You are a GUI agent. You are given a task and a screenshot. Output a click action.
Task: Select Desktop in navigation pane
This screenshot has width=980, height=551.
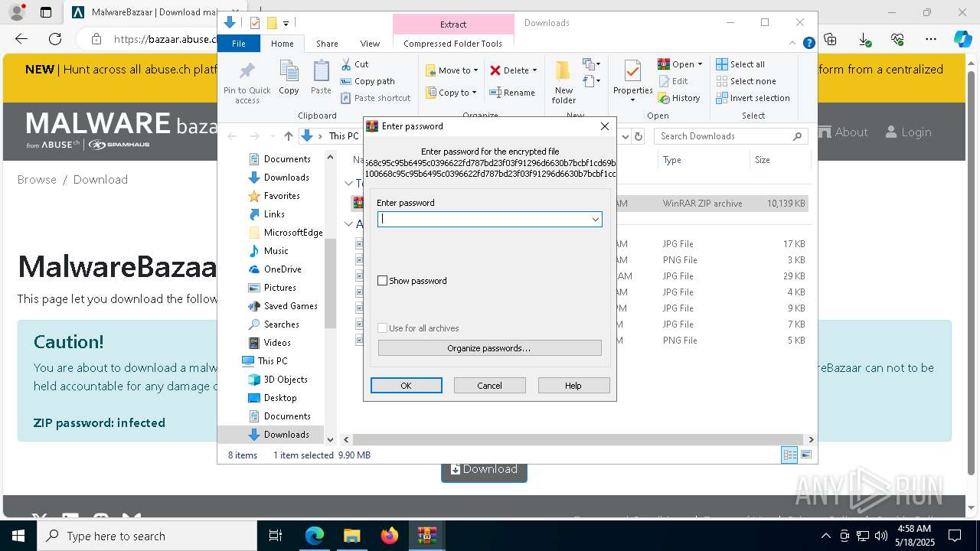tap(280, 398)
